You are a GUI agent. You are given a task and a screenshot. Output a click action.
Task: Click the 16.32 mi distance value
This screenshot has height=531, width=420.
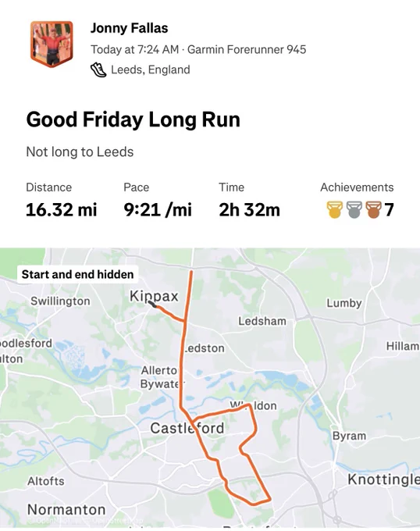[61, 209]
